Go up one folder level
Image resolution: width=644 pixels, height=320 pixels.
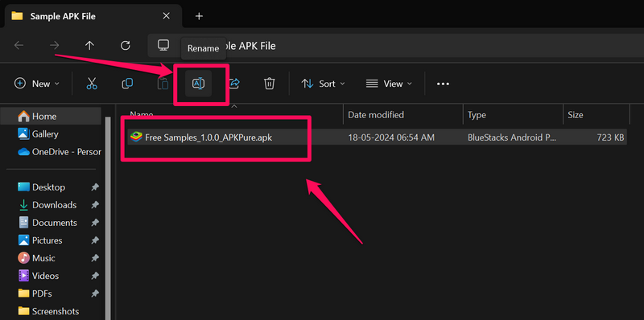point(89,46)
